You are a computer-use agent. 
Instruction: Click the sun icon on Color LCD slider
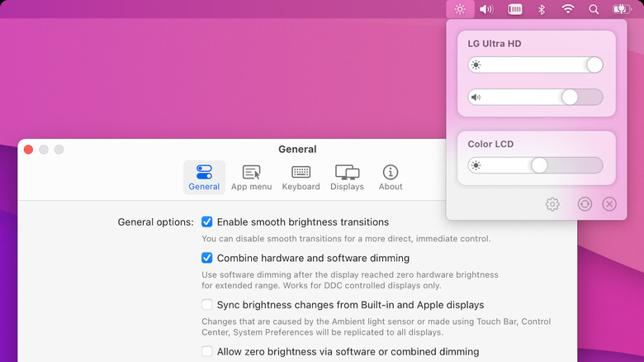(476, 165)
